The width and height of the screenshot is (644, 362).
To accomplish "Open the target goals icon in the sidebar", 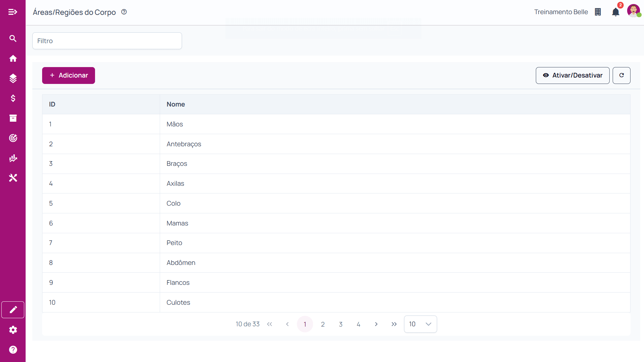I will (13, 138).
